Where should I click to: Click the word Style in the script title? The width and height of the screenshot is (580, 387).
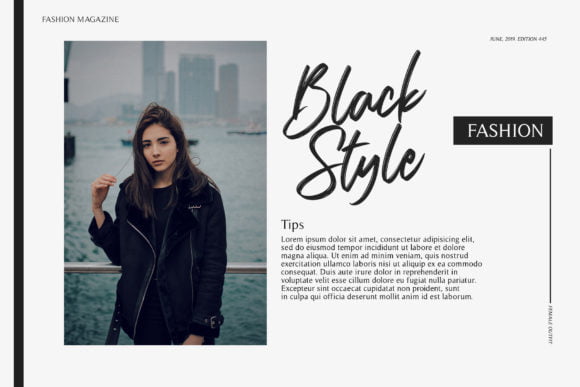(361, 165)
